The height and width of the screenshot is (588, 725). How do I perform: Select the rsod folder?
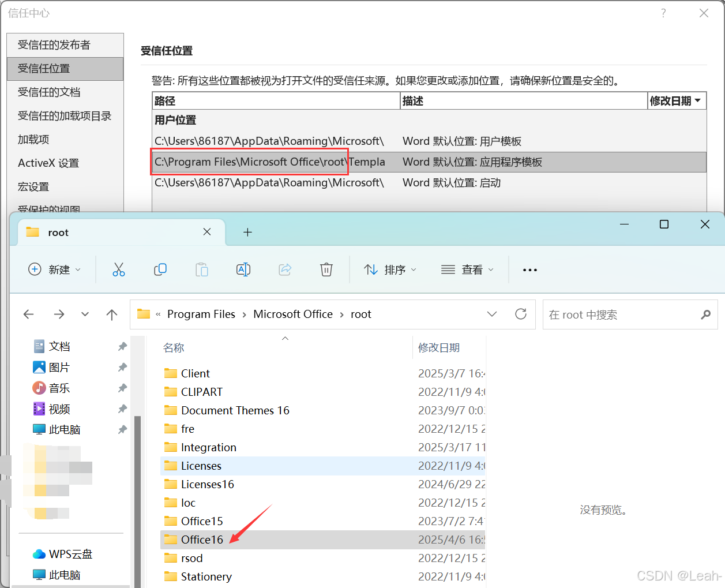(323, 558)
